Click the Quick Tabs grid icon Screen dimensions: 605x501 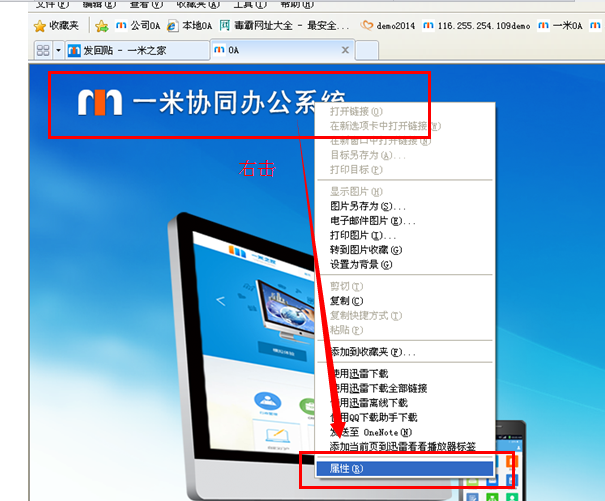coord(43,50)
